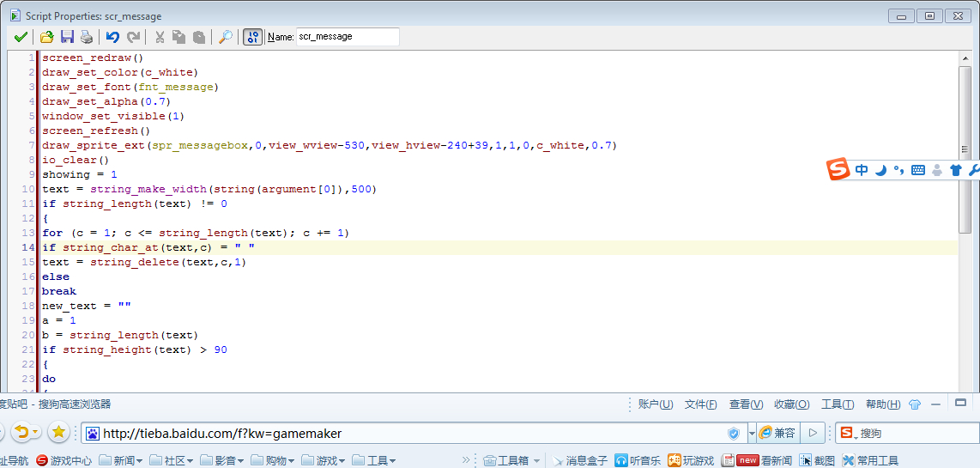Open find with magnifier icon
Image resolution: width=980 pixels, height=468 pixels.
(225, 37)
